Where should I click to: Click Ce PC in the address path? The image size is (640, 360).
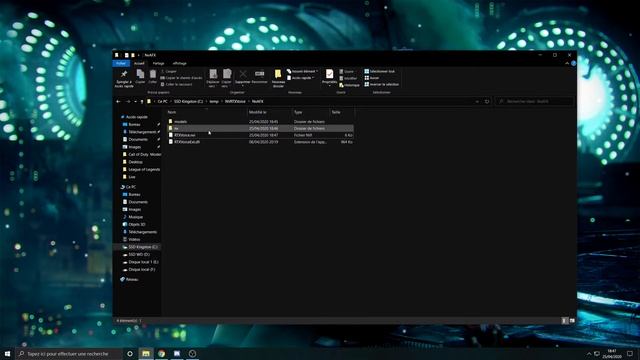pos(162,101)
